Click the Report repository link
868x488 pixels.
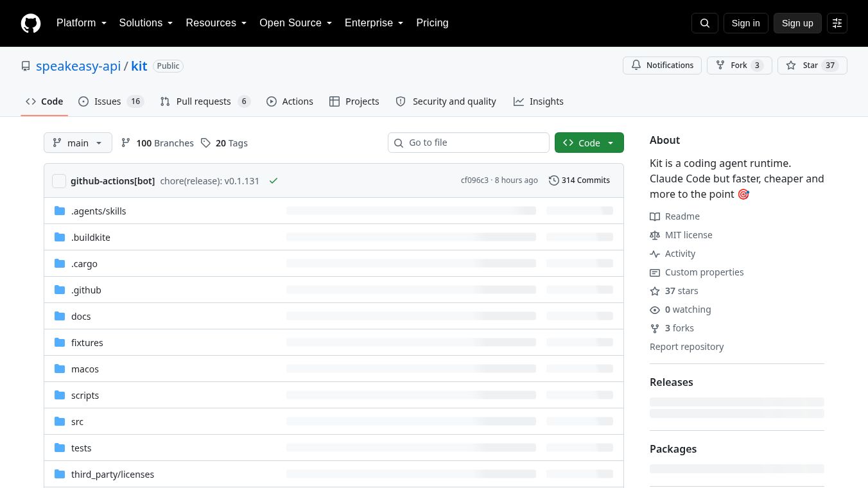(686, 347)
